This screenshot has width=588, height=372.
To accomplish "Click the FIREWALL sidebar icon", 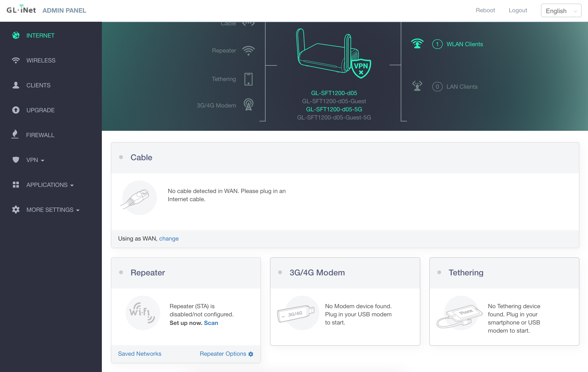I will click(15, 135).
